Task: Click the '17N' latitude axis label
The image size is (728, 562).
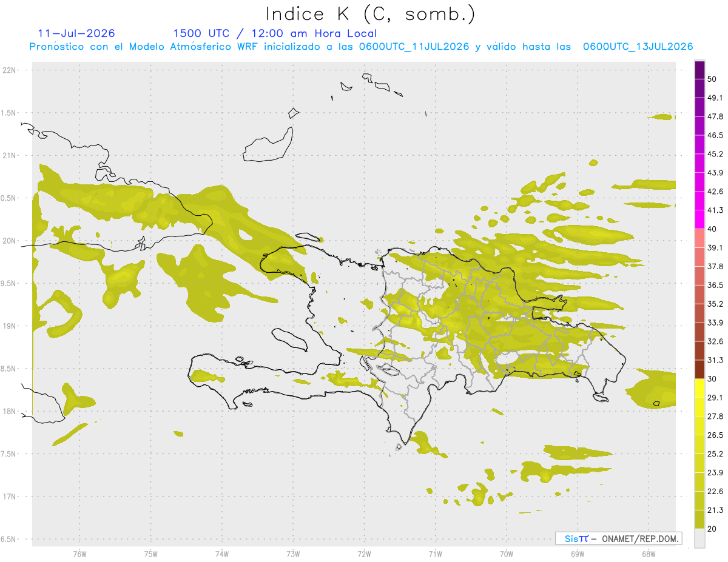Action: pyautogui.click(x=10, y=497)
